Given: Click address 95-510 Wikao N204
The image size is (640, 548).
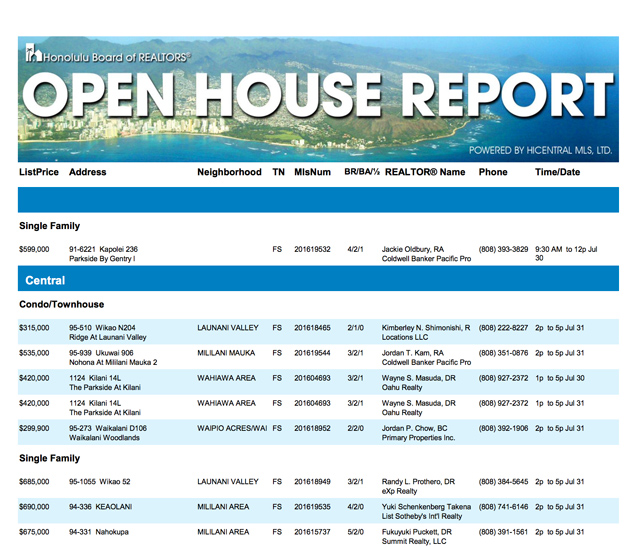Looking at the screenshot, I should point(102,328).
